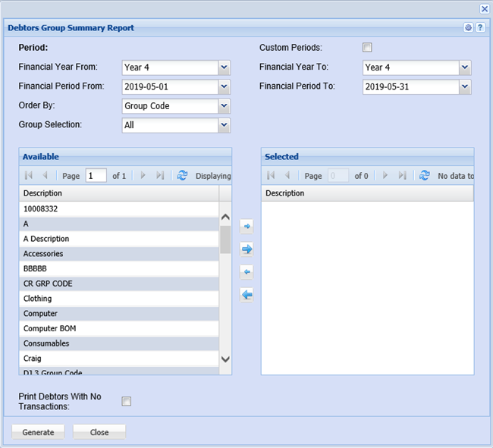Click the Available page number field
Screen dimensions: 493x448
96,175
